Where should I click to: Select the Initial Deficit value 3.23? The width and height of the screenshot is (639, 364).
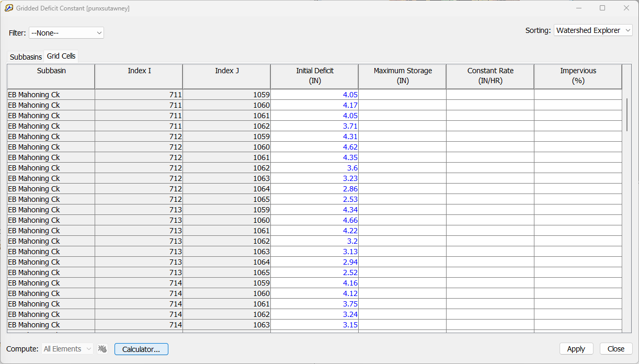[x=315, y=178]
